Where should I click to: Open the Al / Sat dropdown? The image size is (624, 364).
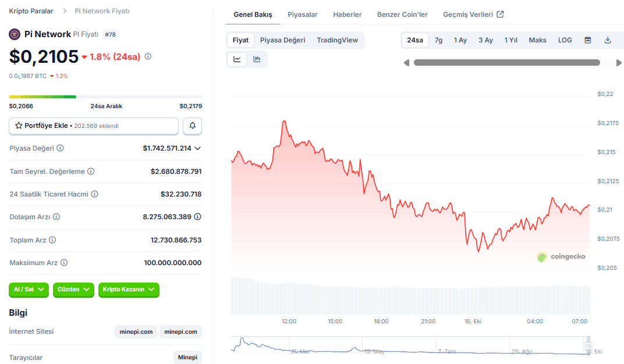[x=29, y=290]
